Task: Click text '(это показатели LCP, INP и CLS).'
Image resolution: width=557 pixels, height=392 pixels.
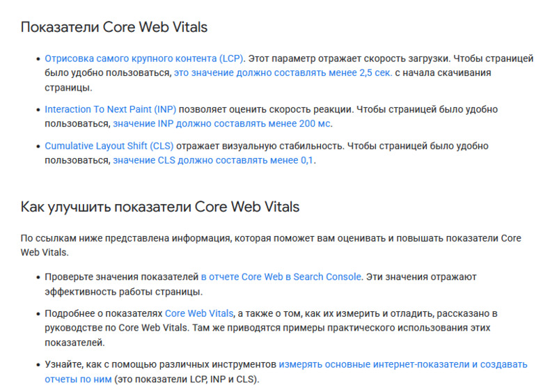Action: [x=187, y=379]
